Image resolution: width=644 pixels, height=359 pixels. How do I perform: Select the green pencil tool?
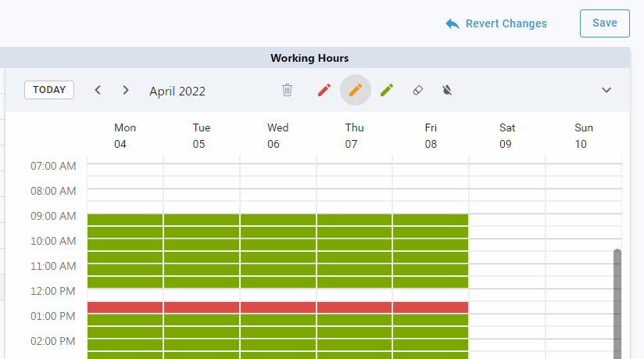pyautogui.click(x=387, y=90)
